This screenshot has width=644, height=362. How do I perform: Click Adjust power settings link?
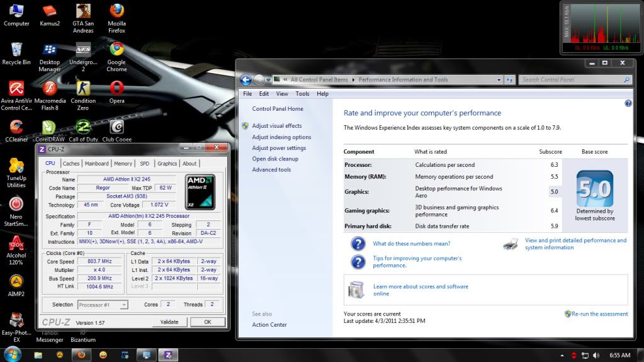279,148
